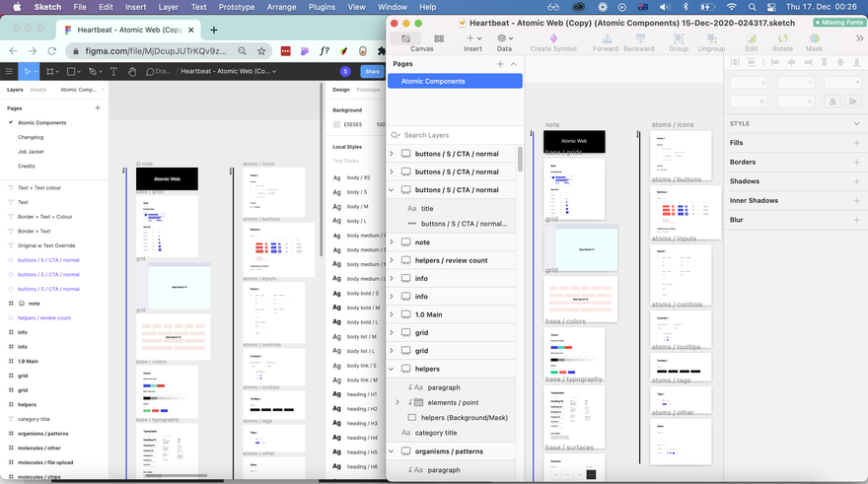The image size is (868, 484).
Task: Click the Rotate tool in Sketch toolbar
Action: 783,42
